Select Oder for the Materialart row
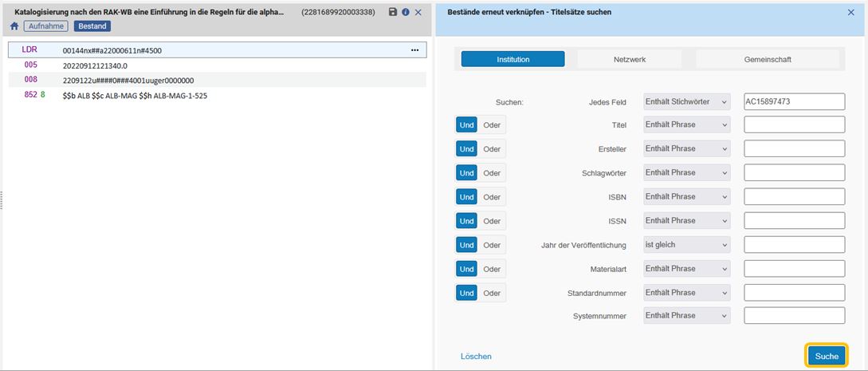 [492, 269]
